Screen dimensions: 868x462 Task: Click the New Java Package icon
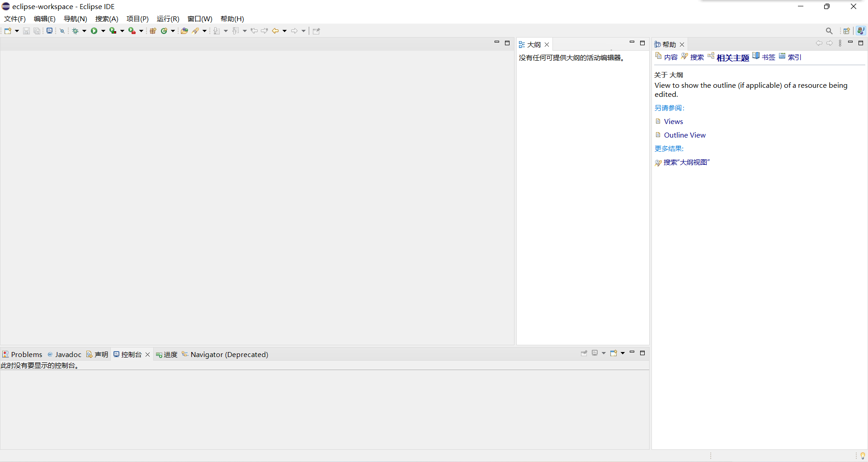153,31
